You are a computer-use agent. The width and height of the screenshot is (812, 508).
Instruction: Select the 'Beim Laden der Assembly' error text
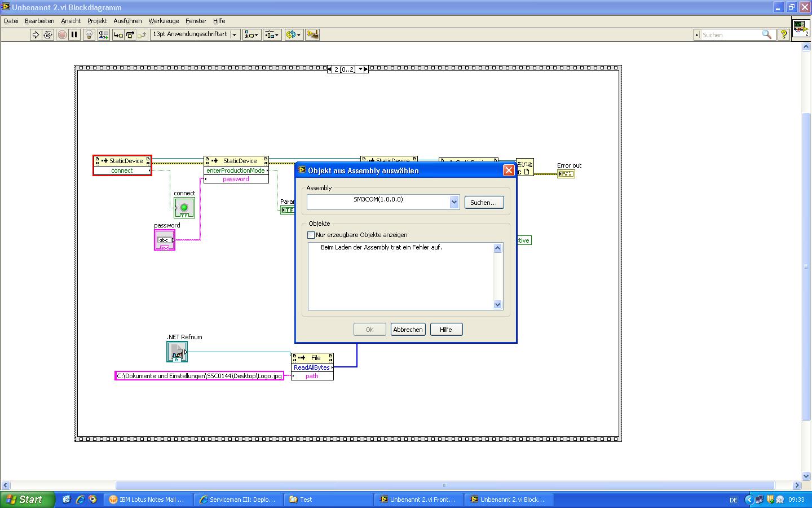[381, 247]
